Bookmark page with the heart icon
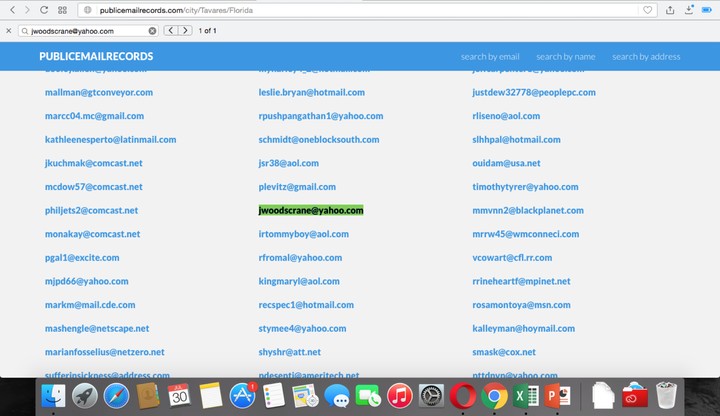Screen dimensions: 720x416 click(x=647, y=10)
